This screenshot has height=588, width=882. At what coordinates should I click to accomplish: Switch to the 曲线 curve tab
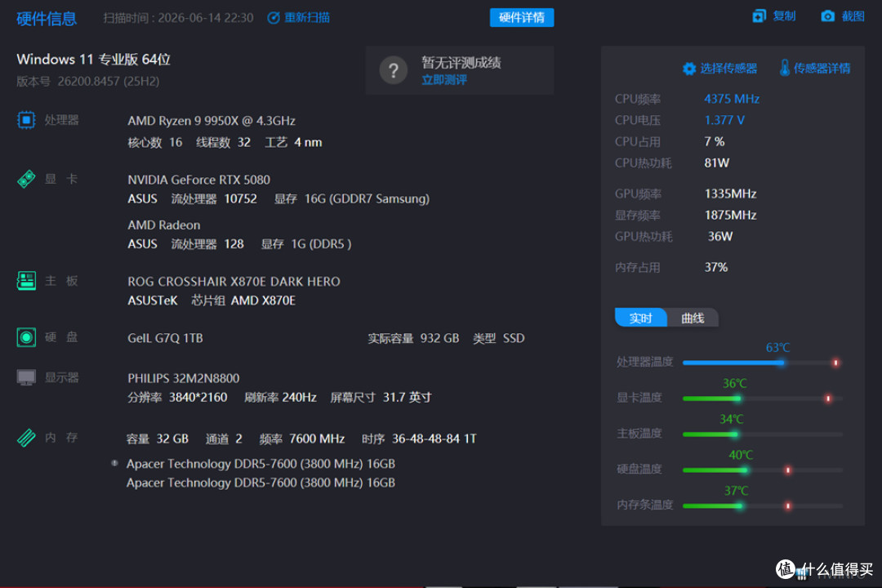tap(693, 318)
